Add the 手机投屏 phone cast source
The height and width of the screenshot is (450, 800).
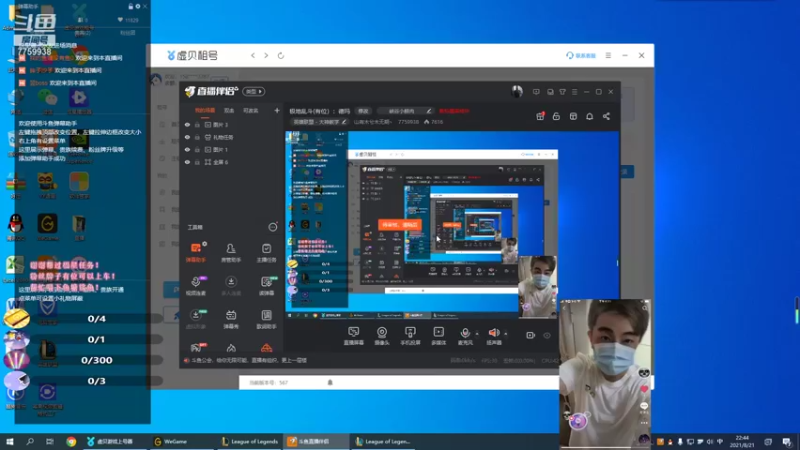tap(410, 336)
